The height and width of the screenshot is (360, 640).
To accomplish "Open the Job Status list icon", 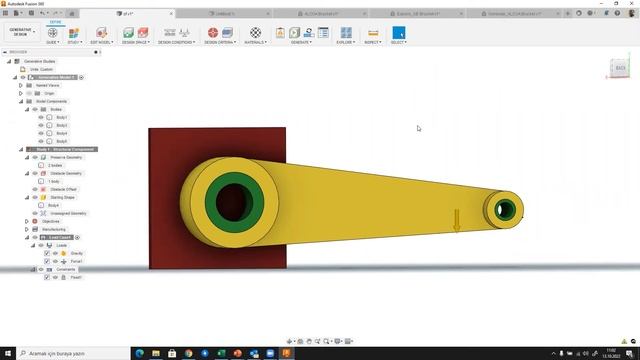I will 323,33.
